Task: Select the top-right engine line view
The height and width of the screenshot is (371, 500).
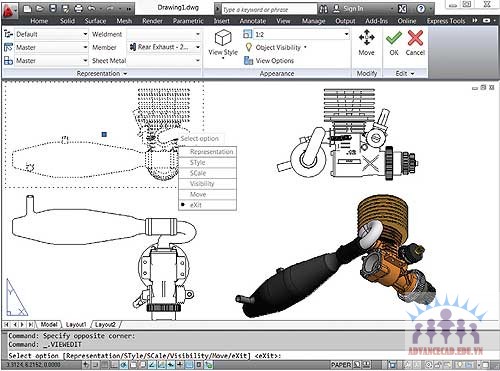Action: (x=348, y=134)
